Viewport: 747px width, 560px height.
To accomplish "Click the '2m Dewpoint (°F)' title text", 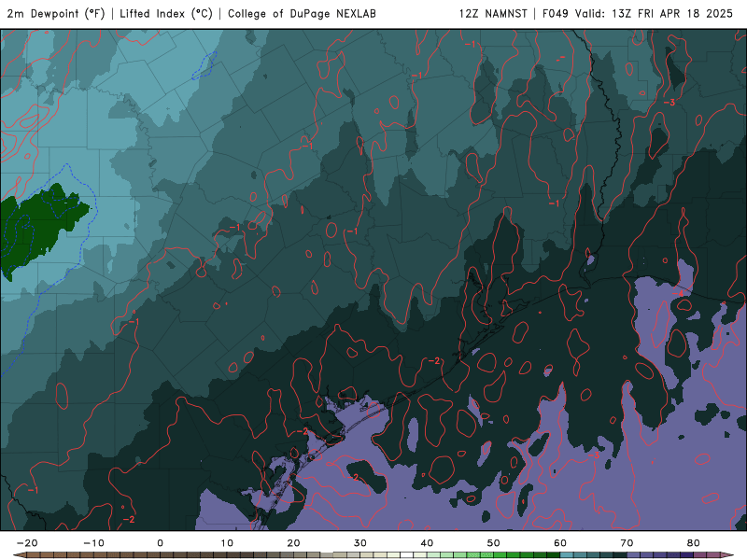I will pyautogui.click(x=56, y=14).
